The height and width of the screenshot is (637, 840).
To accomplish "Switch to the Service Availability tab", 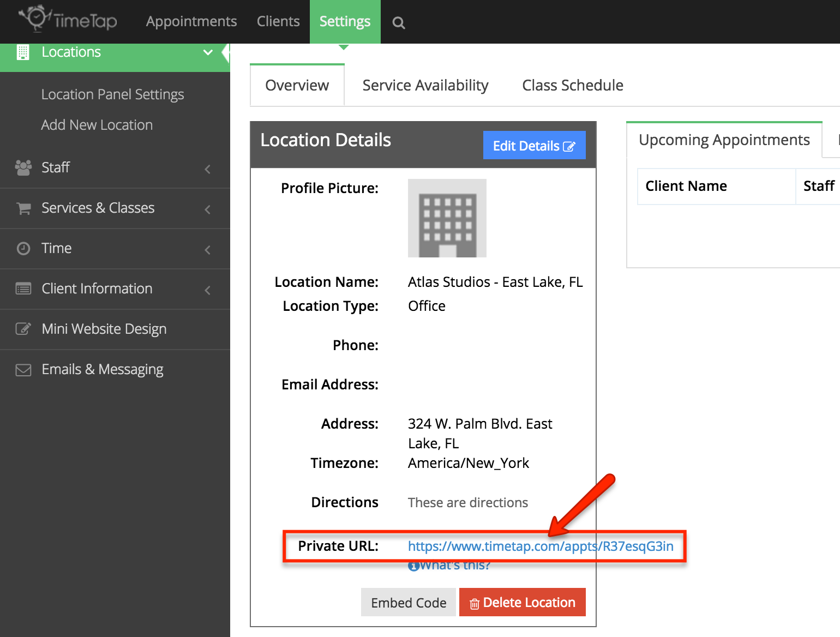I will 425,86.
